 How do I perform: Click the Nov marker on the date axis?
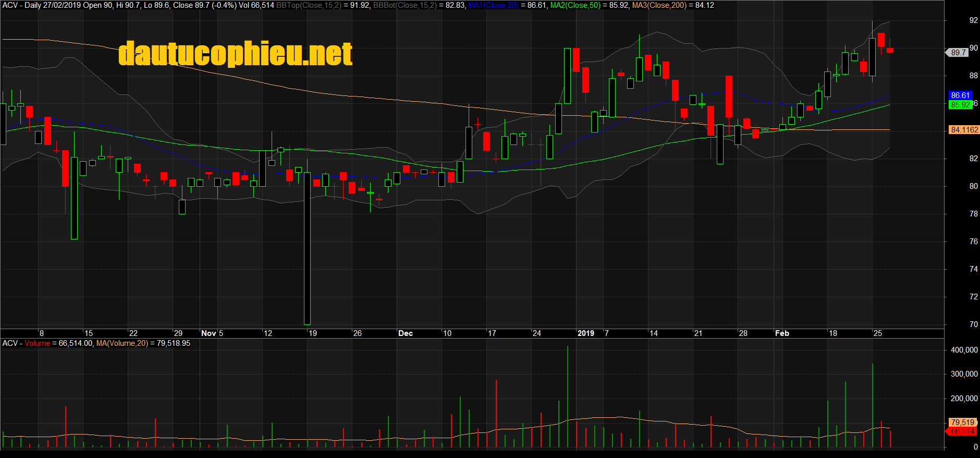click(209, 333)
